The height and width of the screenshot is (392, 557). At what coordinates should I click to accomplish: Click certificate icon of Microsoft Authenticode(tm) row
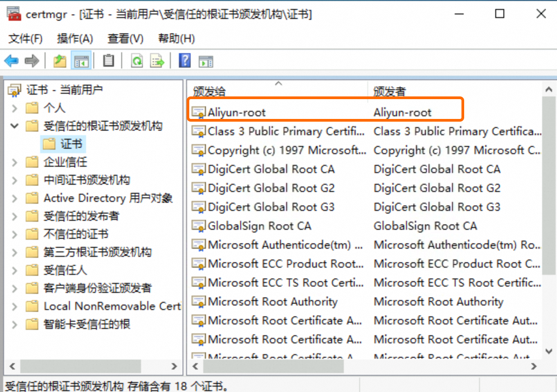[x=199, y=245]
